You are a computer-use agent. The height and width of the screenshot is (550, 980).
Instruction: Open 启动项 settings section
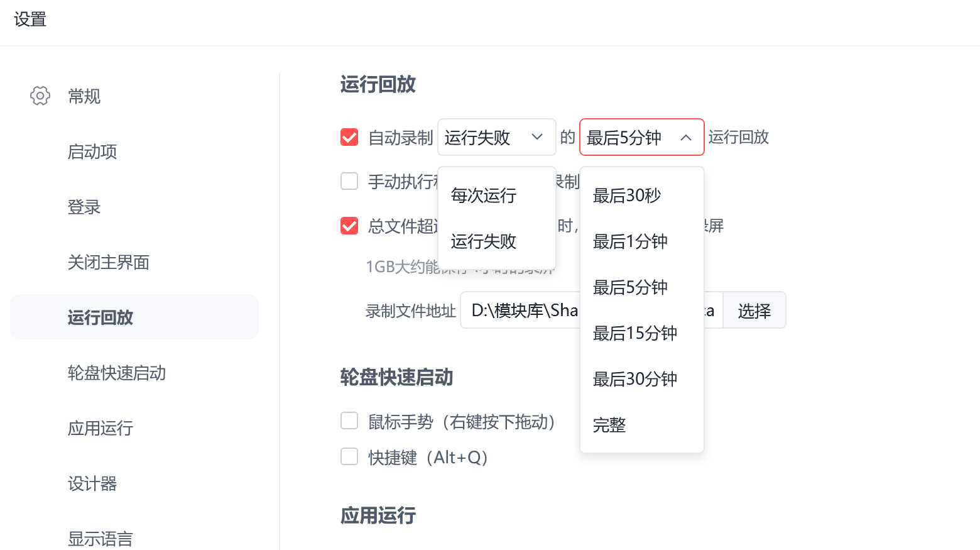click(92, 151)
